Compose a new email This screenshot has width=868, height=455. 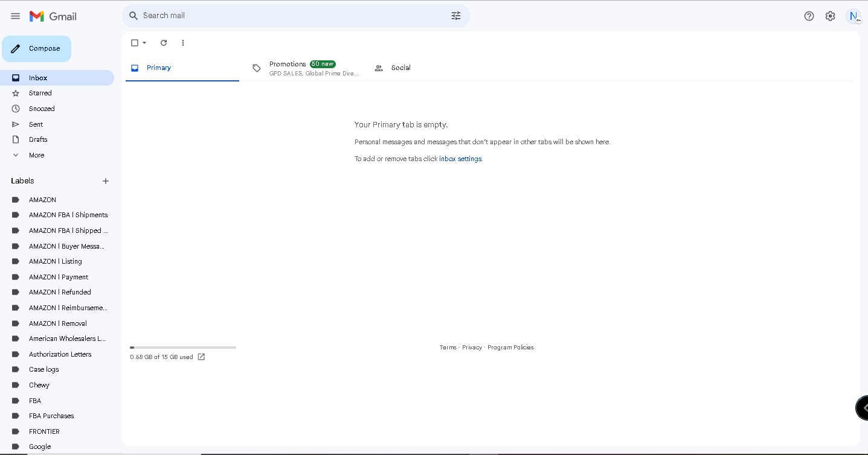click(x=36, y=49)
